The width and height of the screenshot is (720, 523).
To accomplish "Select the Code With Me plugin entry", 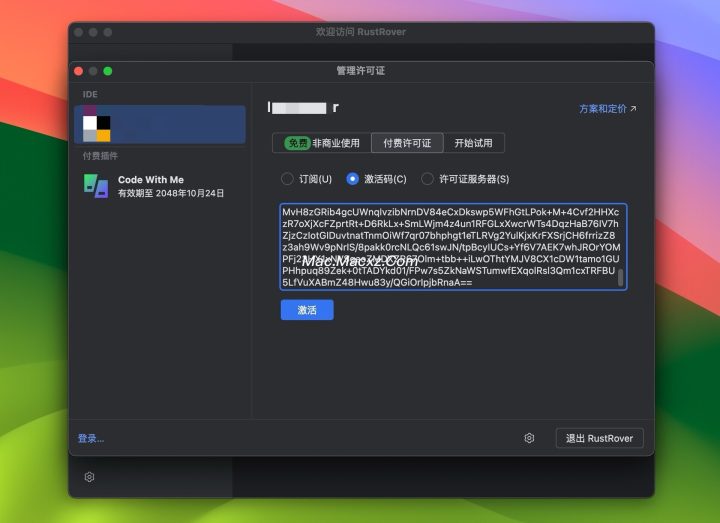I will tap(160, 186).
